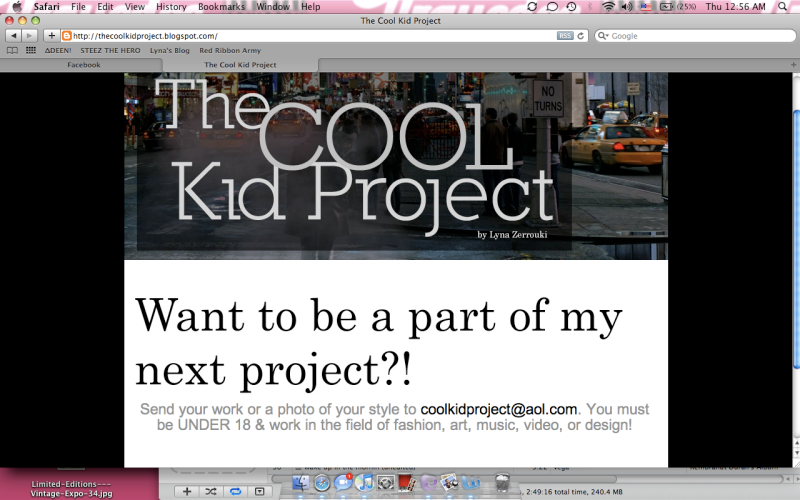Click the sync status icon in the menu bar
The image size is (800, 500).
(532, 7)
